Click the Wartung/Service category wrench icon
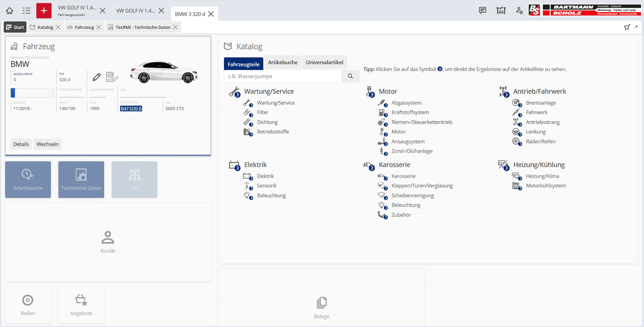This screenshot has width=644, height=327. (234, 92)
